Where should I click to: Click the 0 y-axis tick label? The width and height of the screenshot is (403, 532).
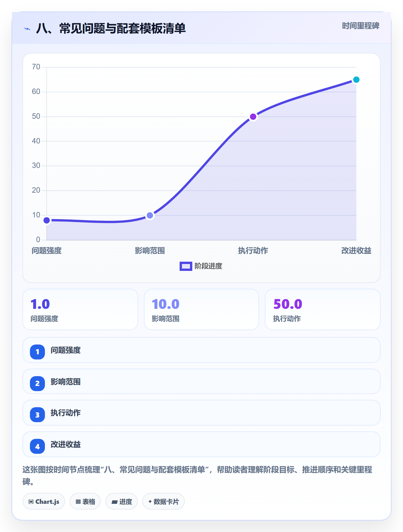click(x=38, y=240)
